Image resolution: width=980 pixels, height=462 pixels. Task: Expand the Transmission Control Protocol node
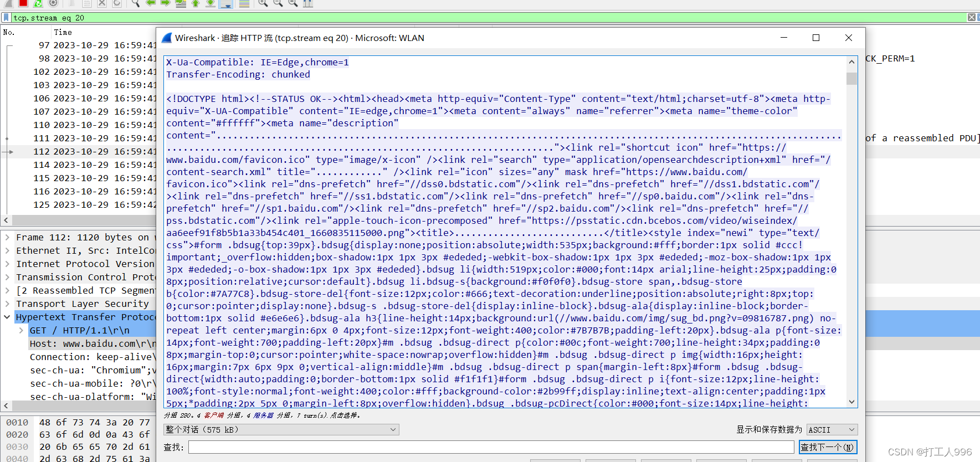[7, 277]
